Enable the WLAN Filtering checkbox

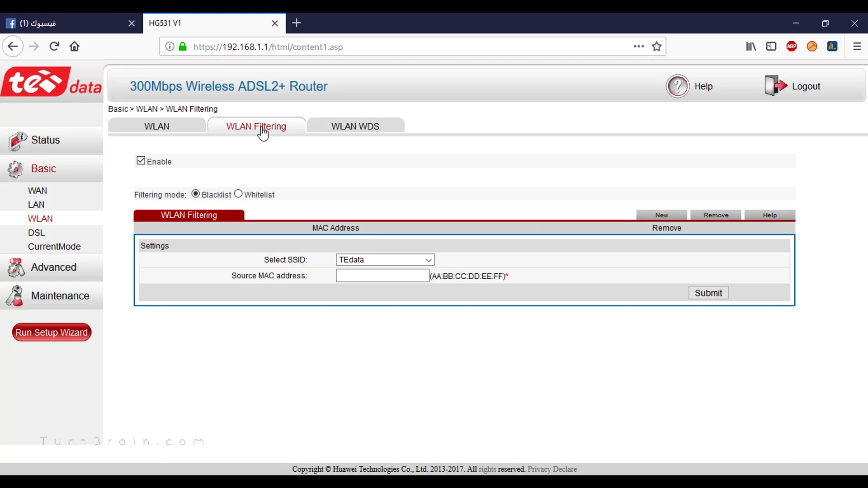(x=141, y=160)
